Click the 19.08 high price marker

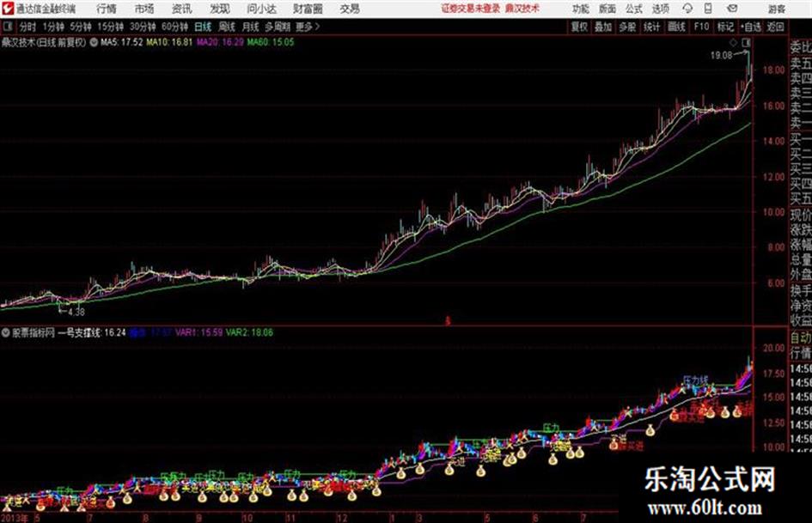point(721,56)
